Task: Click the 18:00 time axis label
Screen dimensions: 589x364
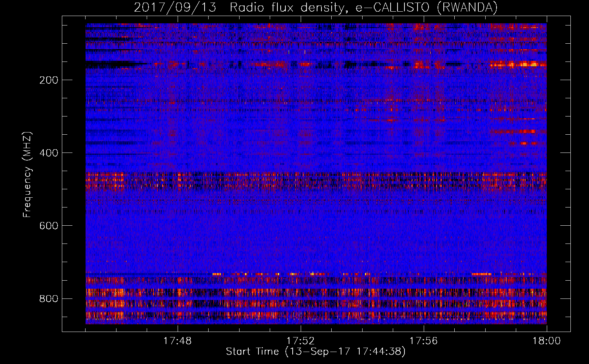Action: [x=546, y=341]
